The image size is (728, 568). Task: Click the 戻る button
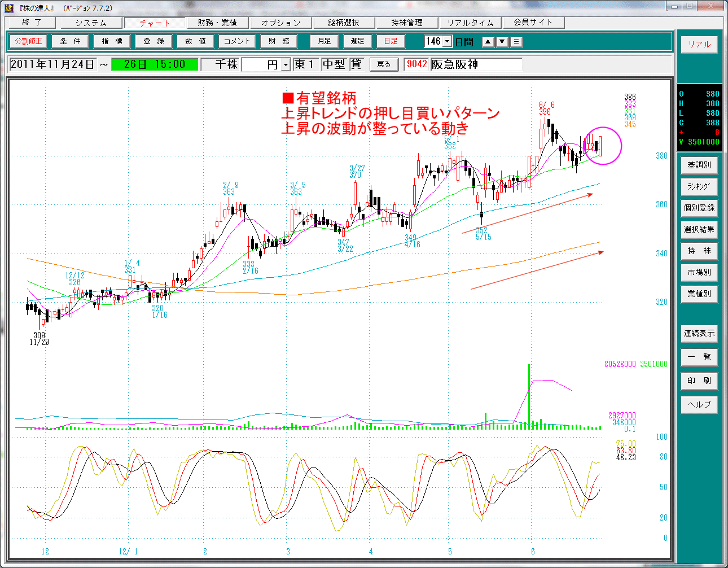(x=384, y=64)
